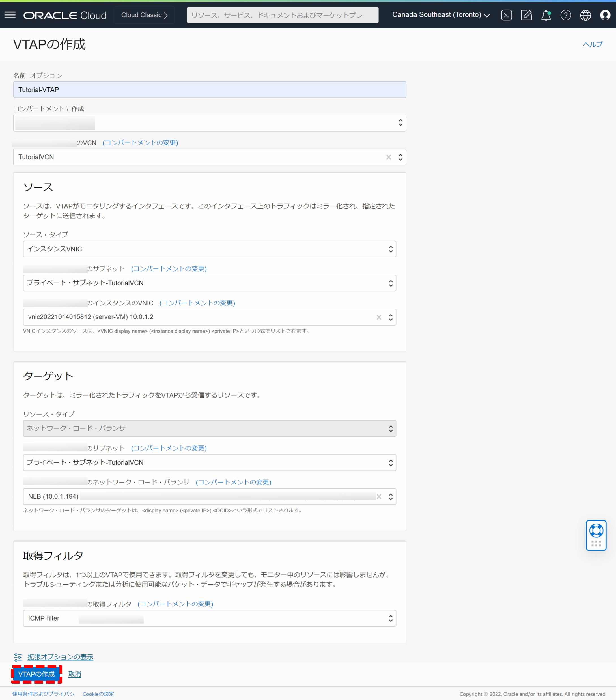Open the ICMP-filter capture filter dropdown

click(x=209, y=618)
